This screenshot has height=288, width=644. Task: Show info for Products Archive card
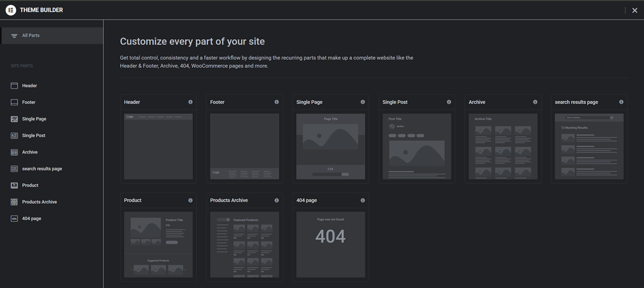277,200
